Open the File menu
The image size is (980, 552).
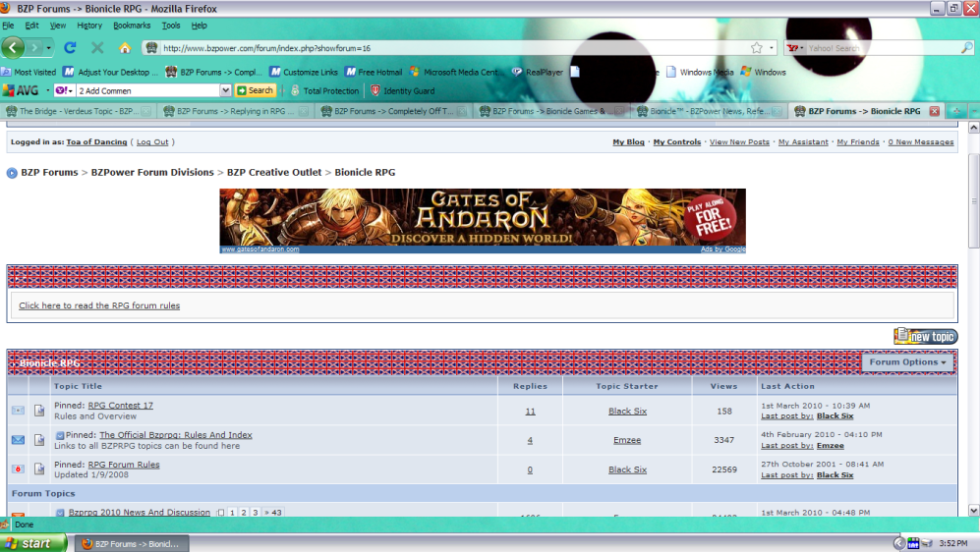(8, 26)
